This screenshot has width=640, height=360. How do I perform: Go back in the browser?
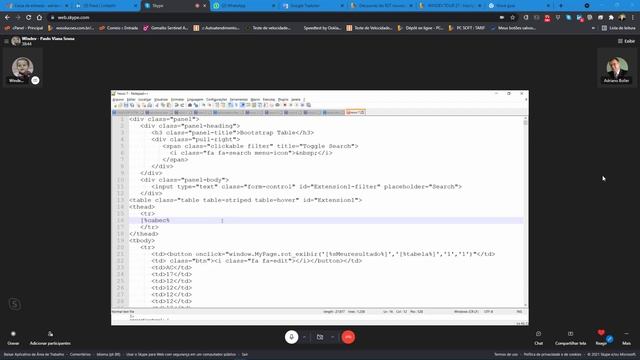pos(7,18)
